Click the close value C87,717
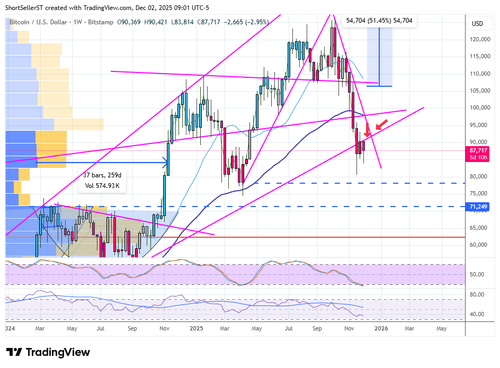This screenshot has width=500, height=368. tap(209, 22)
